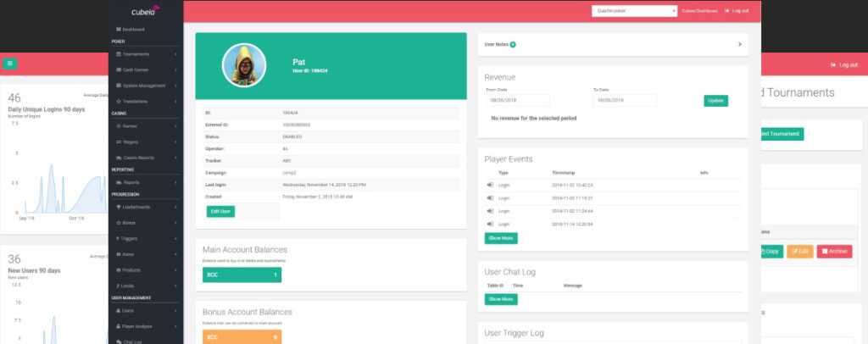Click Log out in front window header
The height and width of the screenshot is (344, 868).
737,11
